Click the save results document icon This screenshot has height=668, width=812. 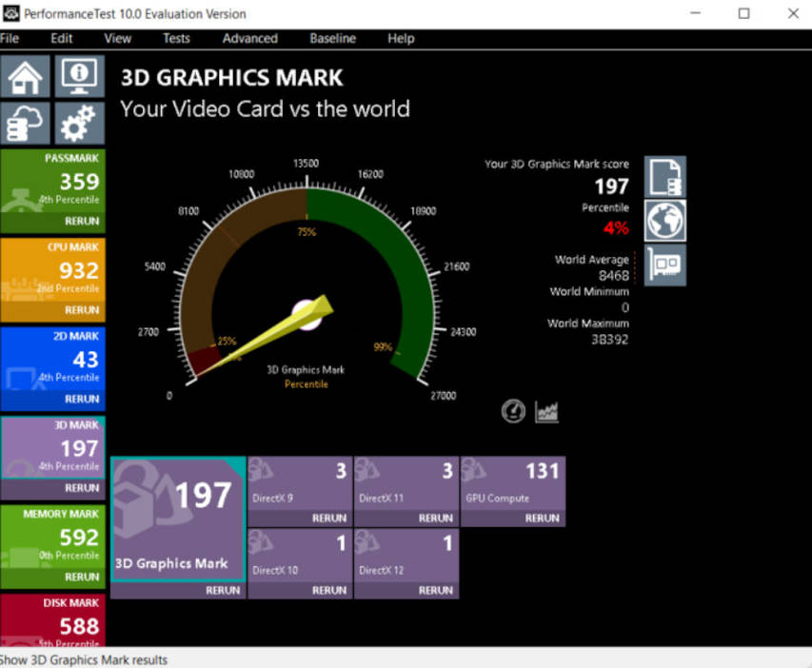pyautogui.click(x=665, y=177)
